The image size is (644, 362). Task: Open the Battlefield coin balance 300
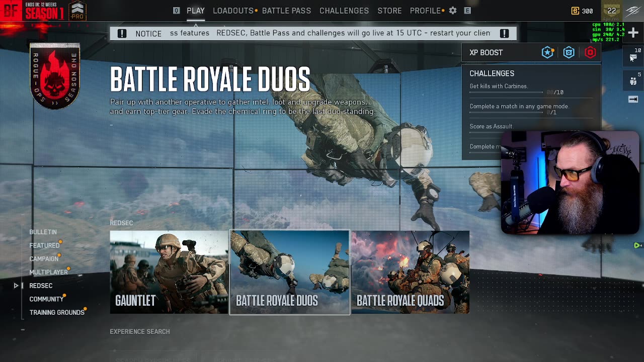[582, 11]
